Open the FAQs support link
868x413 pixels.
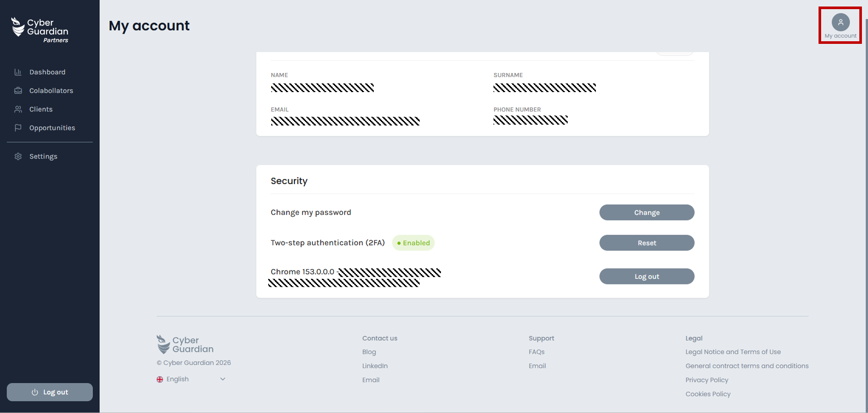point(536,352)
